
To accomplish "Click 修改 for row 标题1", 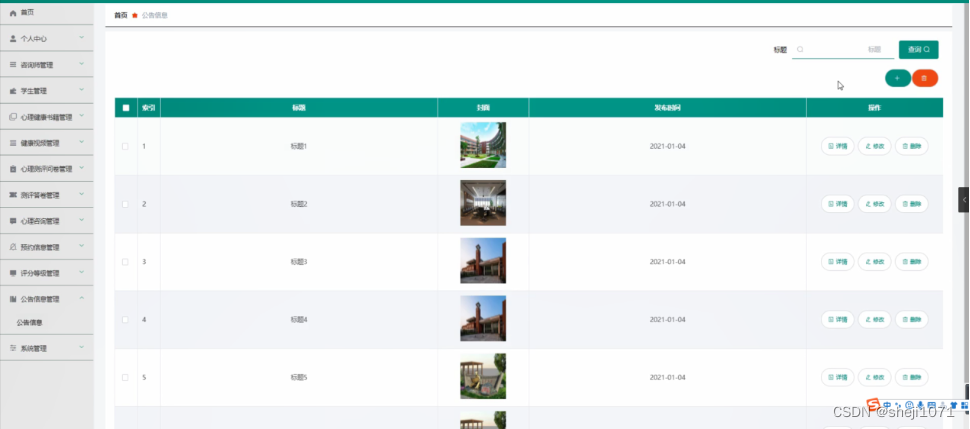I will pos(875,146).
